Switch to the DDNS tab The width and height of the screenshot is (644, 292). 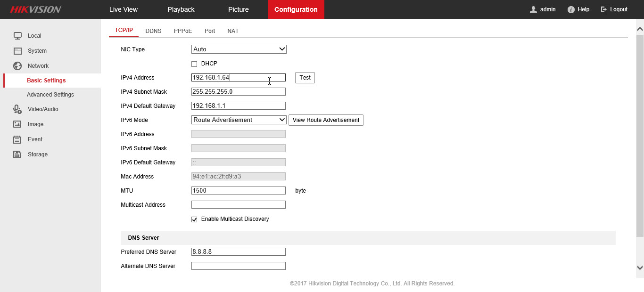(x=153, y=31)
